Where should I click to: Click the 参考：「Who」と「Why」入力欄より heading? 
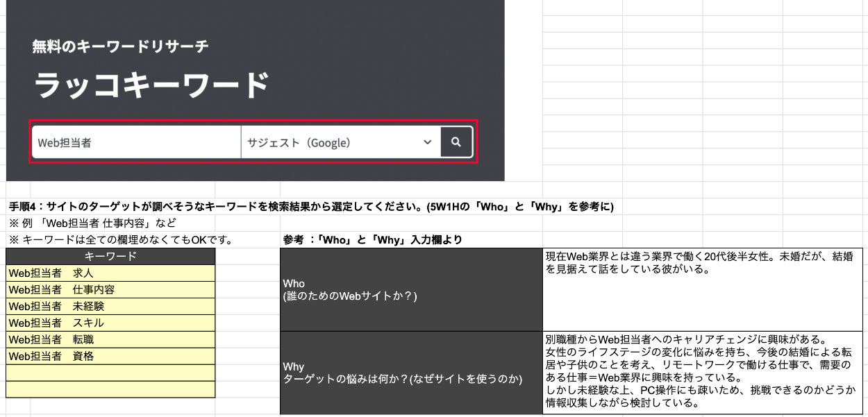coord(373,240)
